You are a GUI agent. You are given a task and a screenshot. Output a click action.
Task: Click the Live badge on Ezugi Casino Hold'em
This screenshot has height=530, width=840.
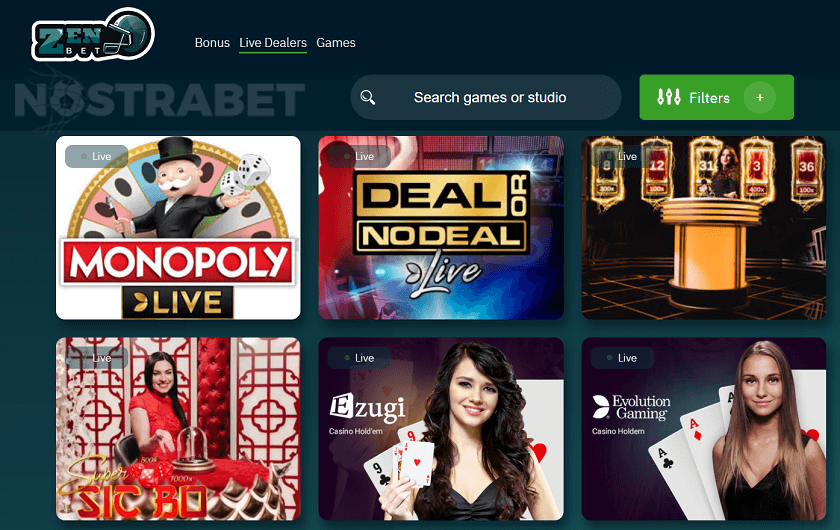(359, 358)
